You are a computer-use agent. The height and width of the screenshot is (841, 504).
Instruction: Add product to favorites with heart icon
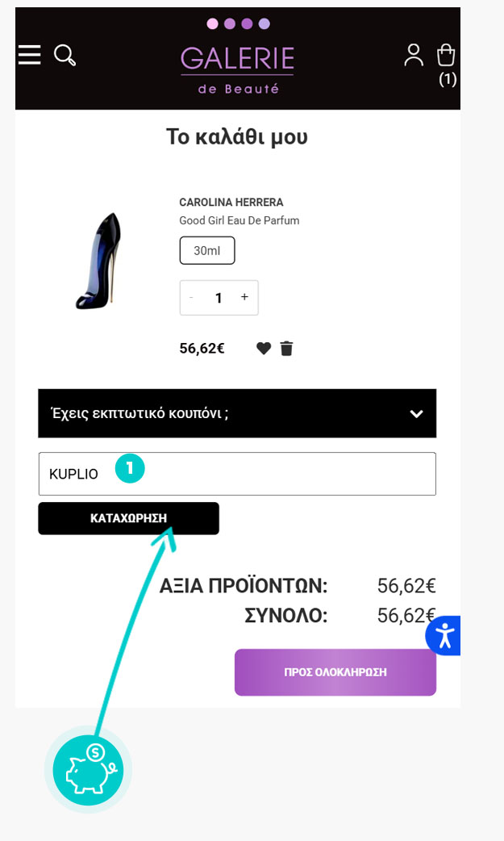point(264,349)
